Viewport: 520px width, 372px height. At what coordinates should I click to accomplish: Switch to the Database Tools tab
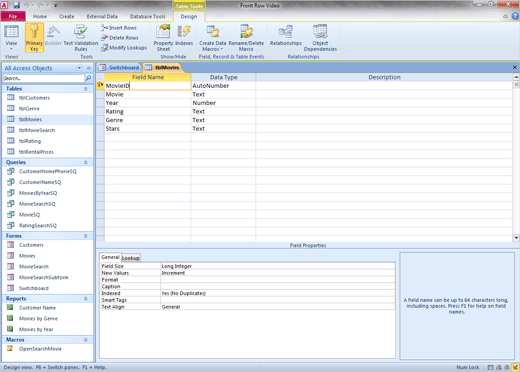pos(147,16)
